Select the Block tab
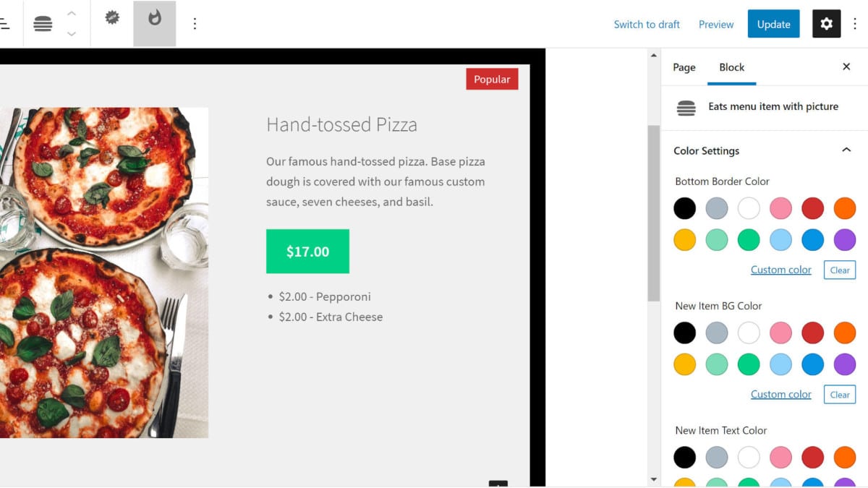The width and height of the screenshot is (868, 488). tap(731, 67)
